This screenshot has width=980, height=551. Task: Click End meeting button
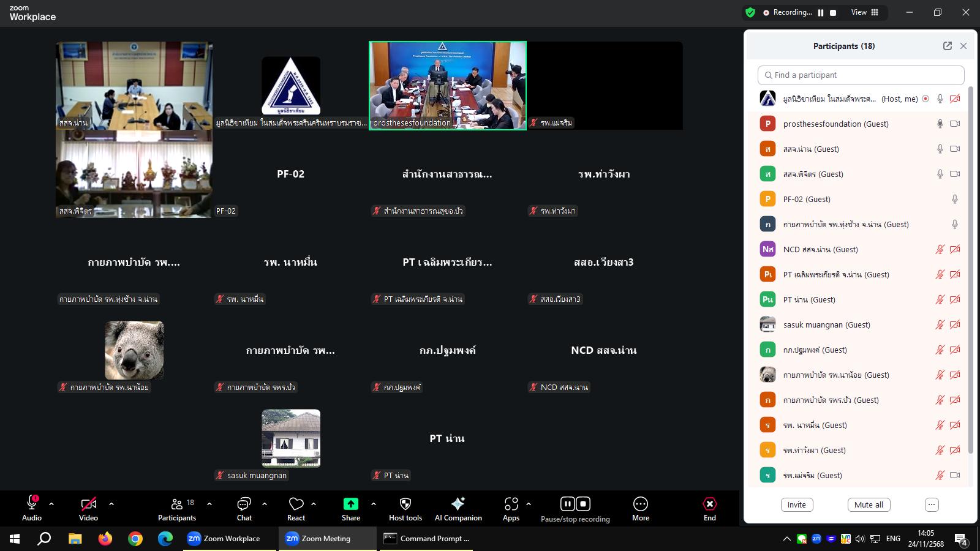(x=710, y=509)
